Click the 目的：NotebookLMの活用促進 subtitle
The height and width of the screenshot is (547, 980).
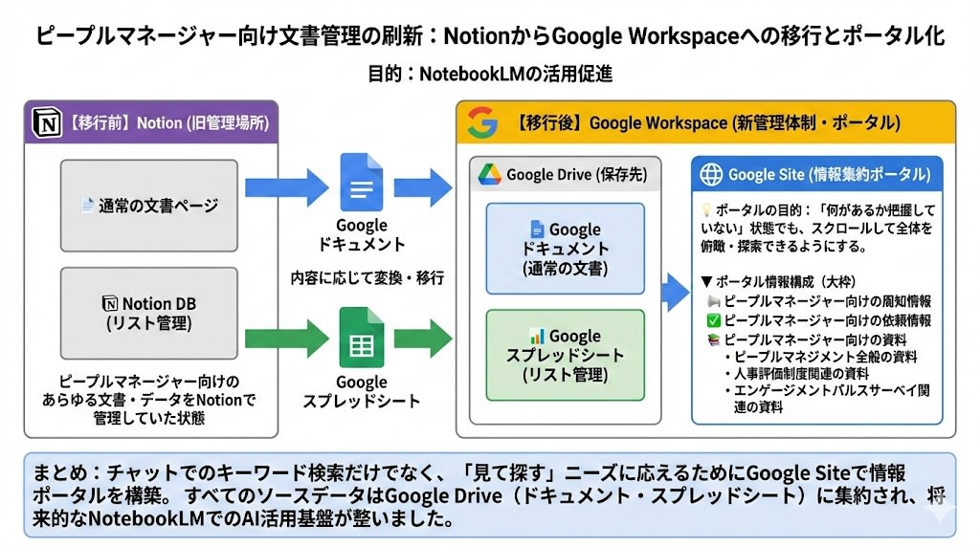(490, 74)
